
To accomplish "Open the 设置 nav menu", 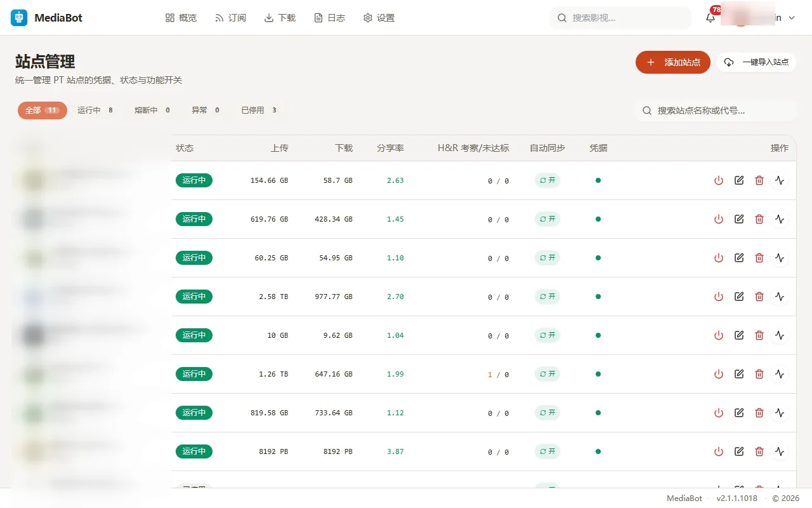I will (x=379, y=18).
